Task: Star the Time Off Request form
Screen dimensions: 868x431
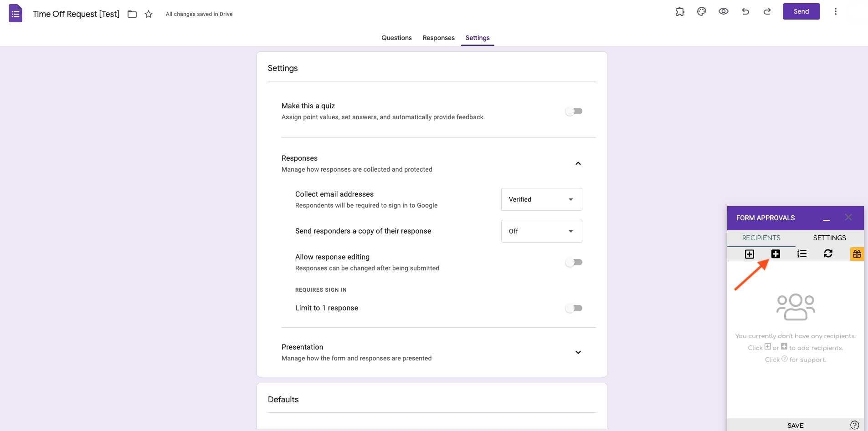Action: click(x=149, y=14)
